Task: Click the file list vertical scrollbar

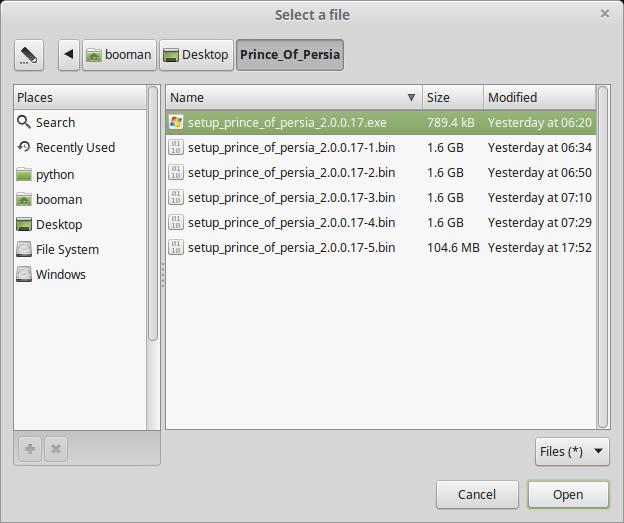Action: 603,257
